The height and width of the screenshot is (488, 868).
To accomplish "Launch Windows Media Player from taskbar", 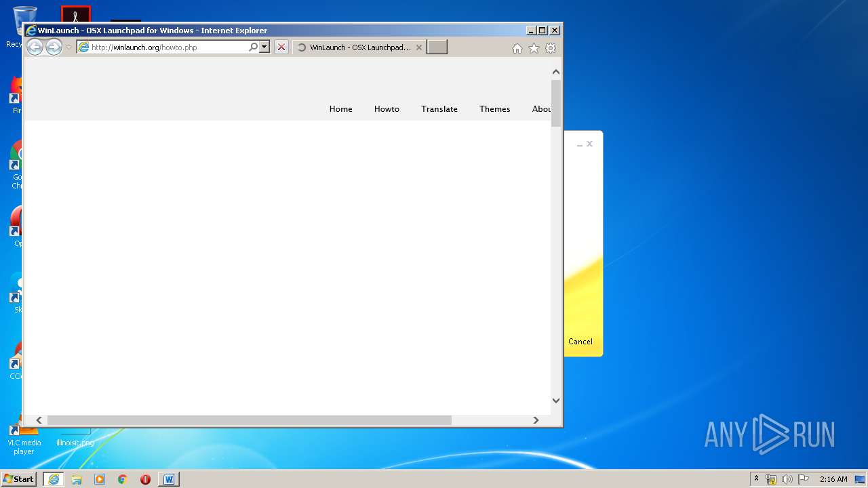I will [x=100, y=479].
